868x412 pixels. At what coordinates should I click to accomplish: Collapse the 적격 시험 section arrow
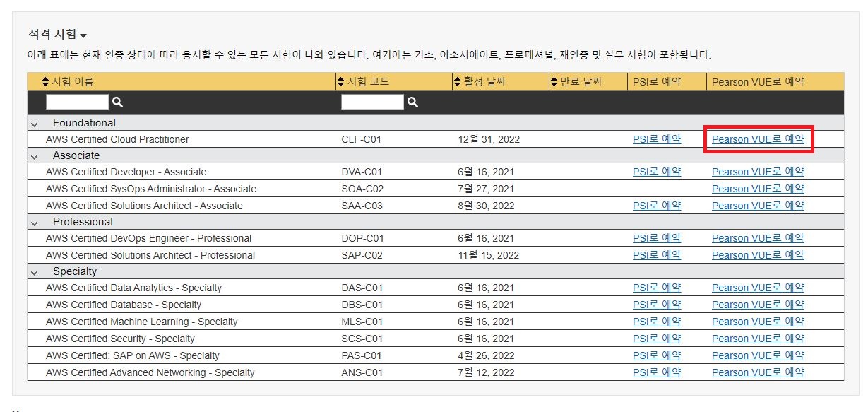click(x=83, y=35)
